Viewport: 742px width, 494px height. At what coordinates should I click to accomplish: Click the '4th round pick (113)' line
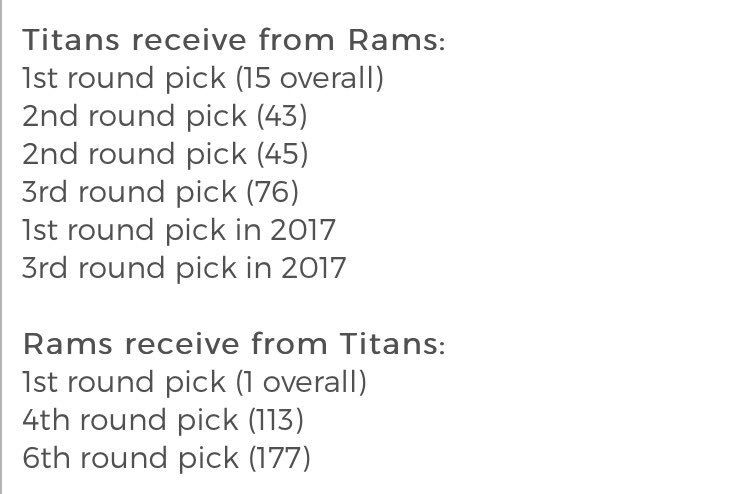click(x=162, y=421)
